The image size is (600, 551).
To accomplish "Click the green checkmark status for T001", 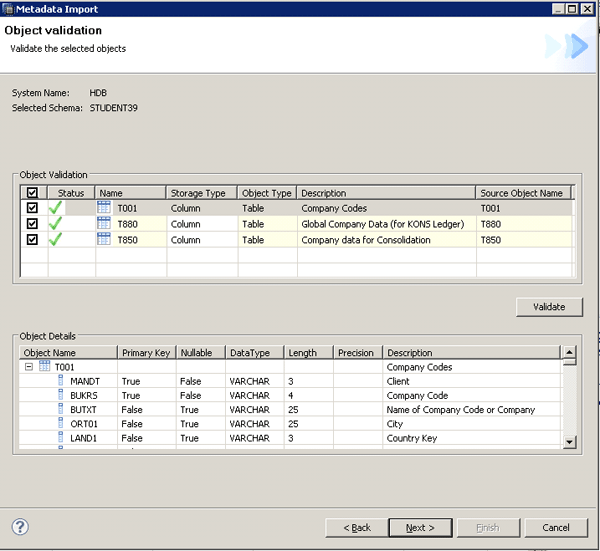I will pyautogui.click(x=56, y=208).
